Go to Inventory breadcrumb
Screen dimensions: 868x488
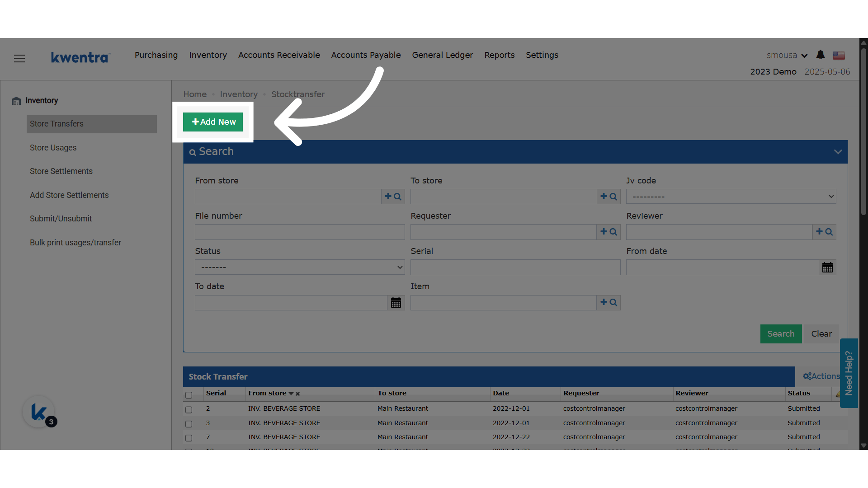[x=239, y=94]
